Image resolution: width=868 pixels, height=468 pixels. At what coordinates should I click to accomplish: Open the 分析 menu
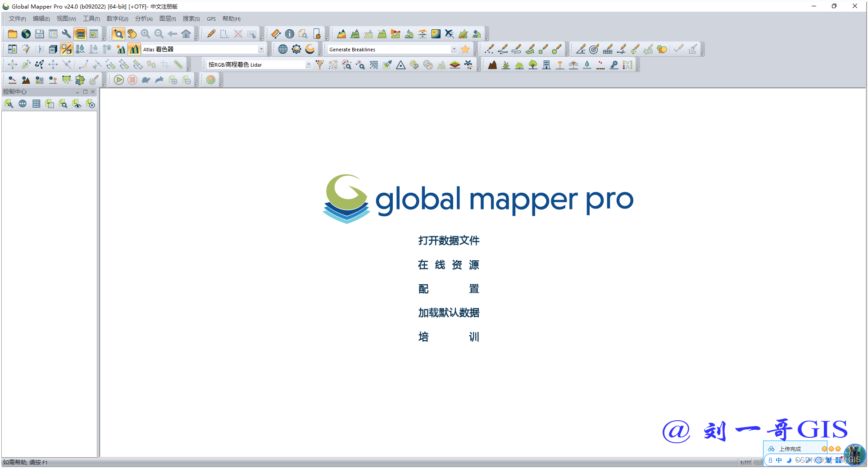coord(144,19)
